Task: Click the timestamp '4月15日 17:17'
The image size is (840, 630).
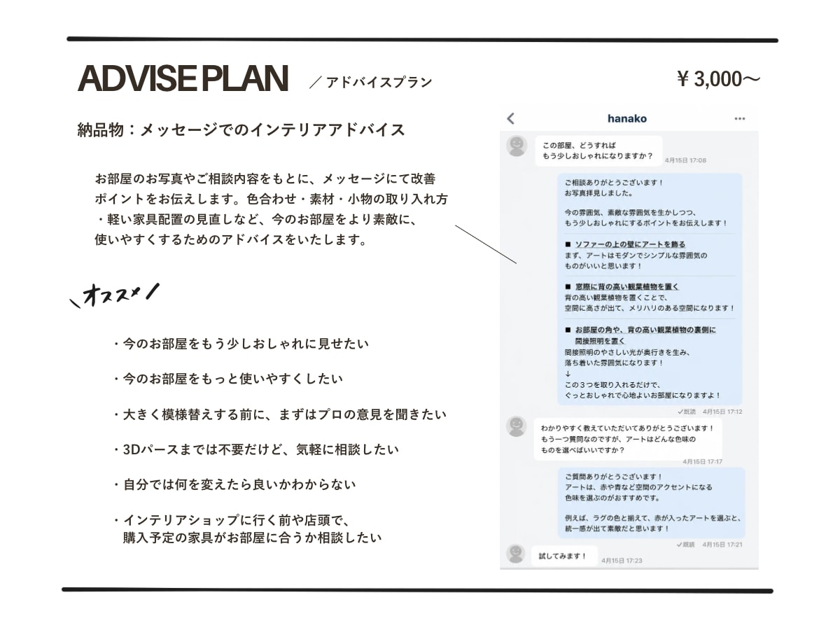Action: point(703,462)
